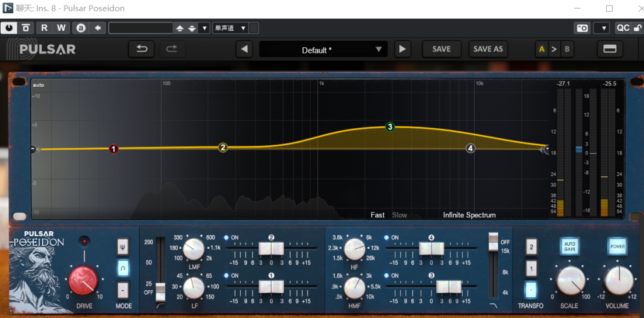Select TRANSFO option 2
644x318 pixels.
click(531, 247)
